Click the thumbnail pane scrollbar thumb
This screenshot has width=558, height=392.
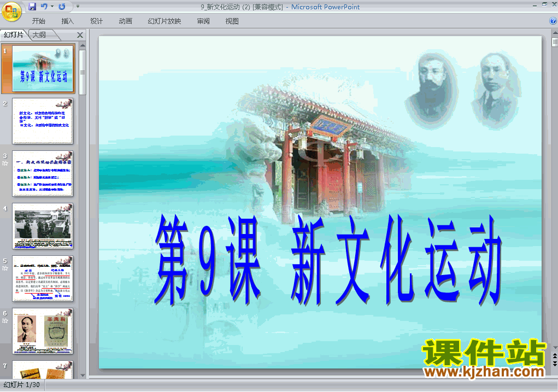click(x=83, y=72)
